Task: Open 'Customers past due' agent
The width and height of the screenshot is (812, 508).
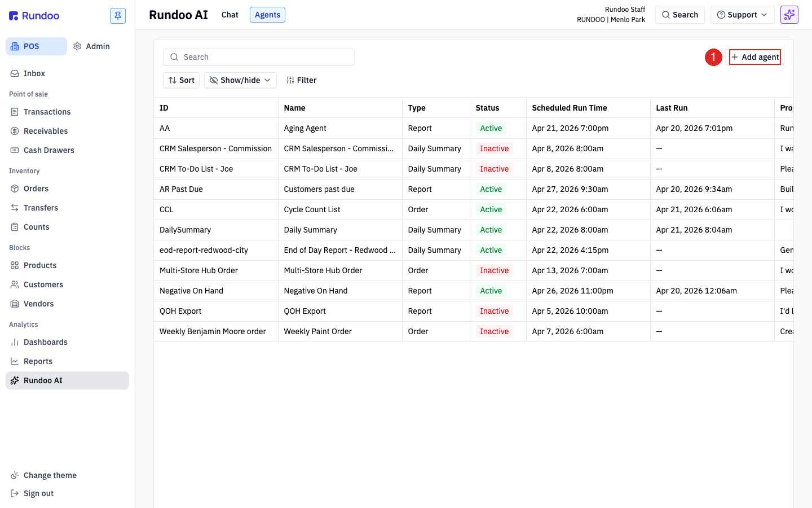Action: coord(340,189)
